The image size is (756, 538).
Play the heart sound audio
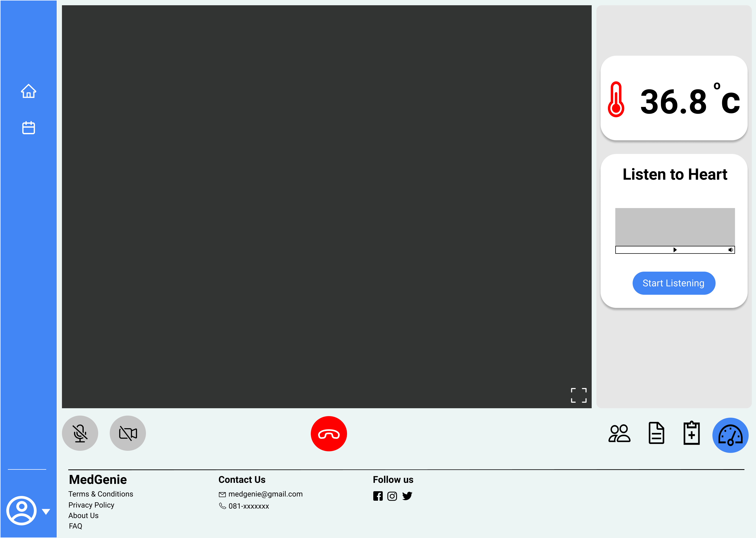(675, 250)
